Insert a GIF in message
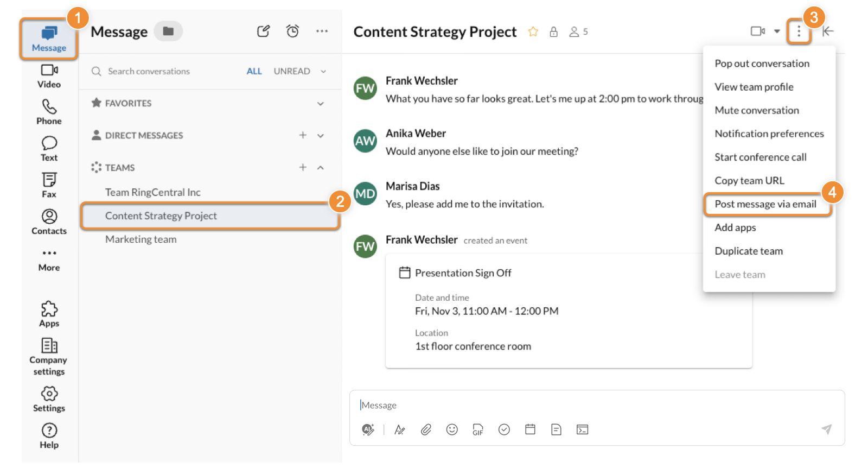The image size is (868, 468). point(478,430)
